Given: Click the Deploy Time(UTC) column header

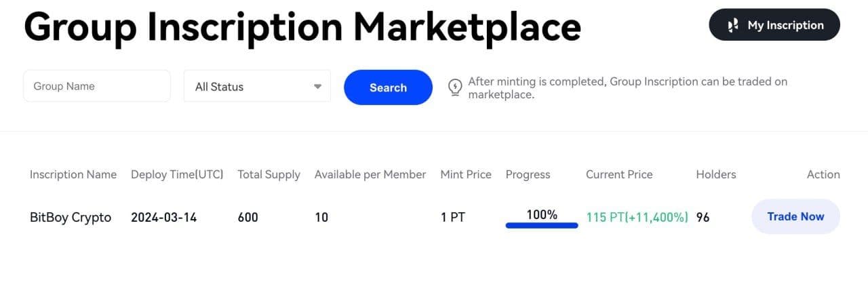Looking at the screenshot, I should click(177, 174).
